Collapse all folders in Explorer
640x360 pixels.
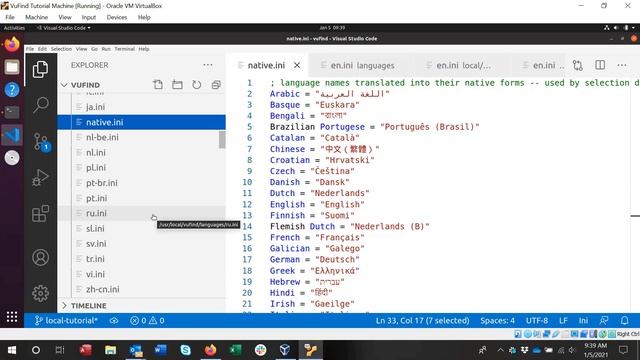216,85
